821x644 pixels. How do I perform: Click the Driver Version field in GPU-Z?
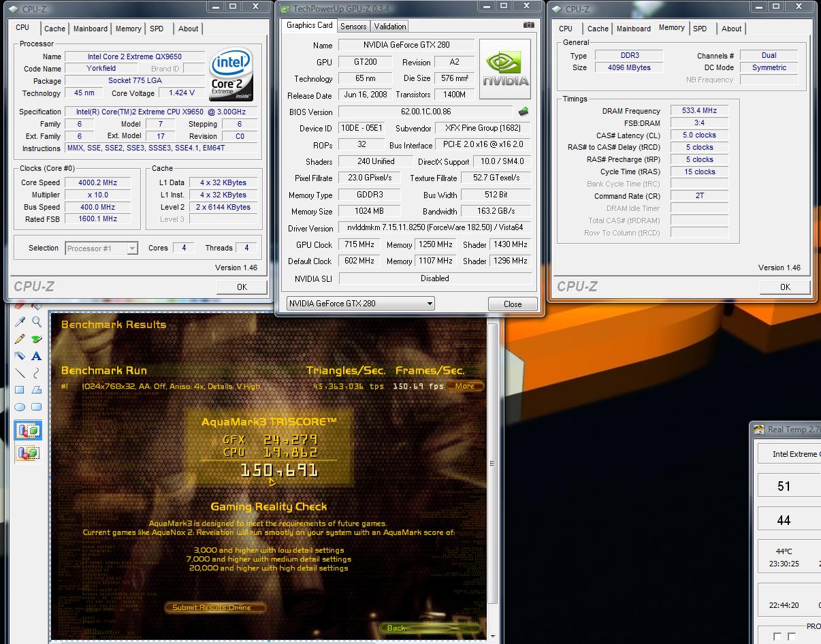click(434, 228)
